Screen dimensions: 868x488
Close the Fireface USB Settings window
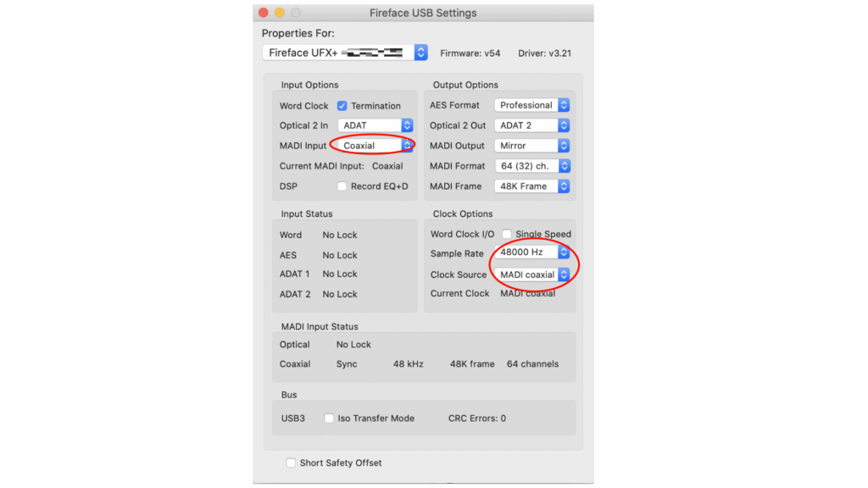263,13
